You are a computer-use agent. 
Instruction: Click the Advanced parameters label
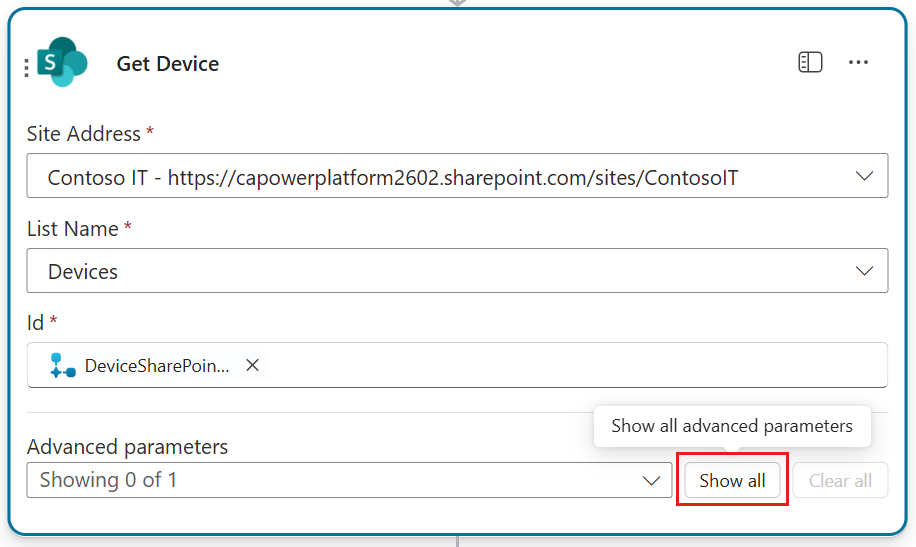tap(127, 446)
